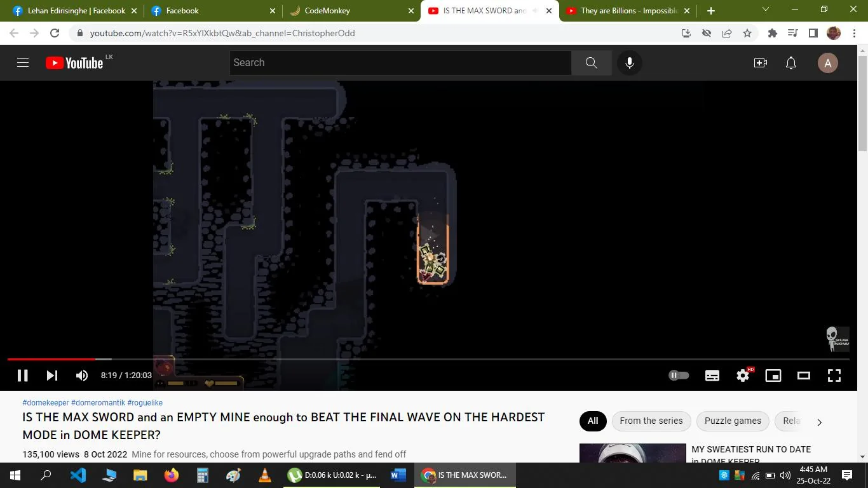Seek on the red video progress bar

[x=51, y=360]
